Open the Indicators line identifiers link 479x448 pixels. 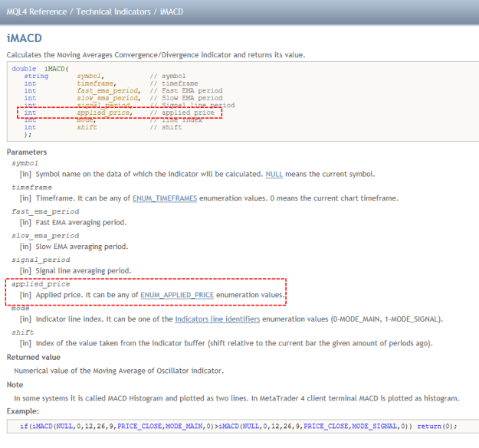coord(217,319)
